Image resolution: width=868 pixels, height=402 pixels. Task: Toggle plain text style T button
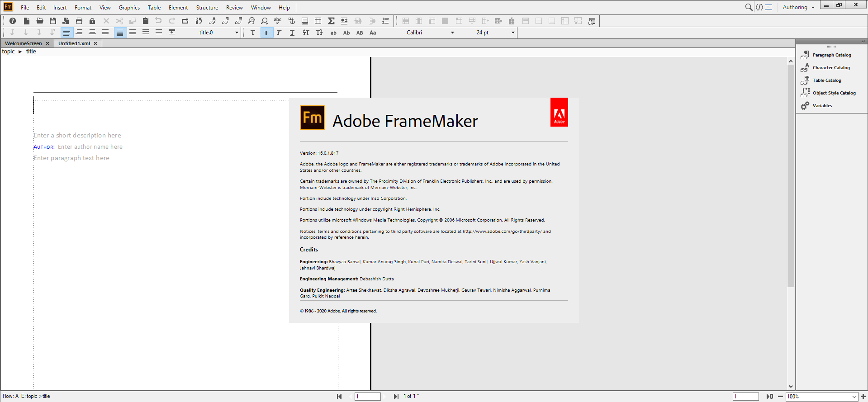point(253,33)
